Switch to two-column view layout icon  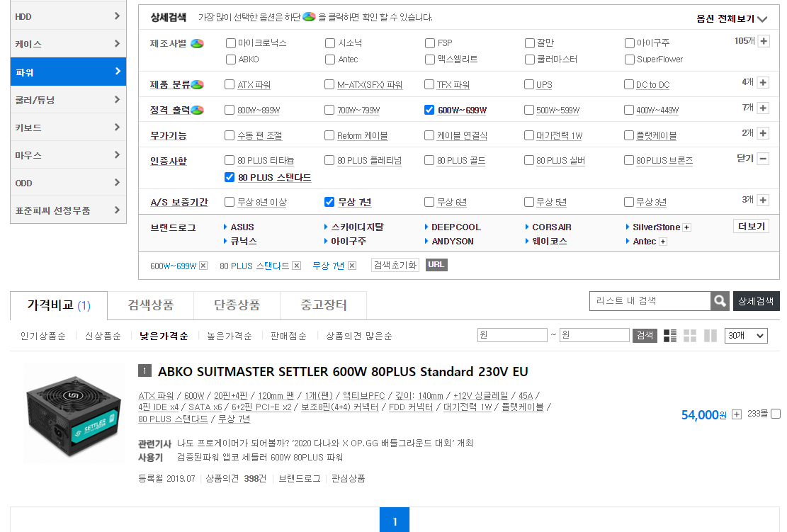click(x=710, y=336)
